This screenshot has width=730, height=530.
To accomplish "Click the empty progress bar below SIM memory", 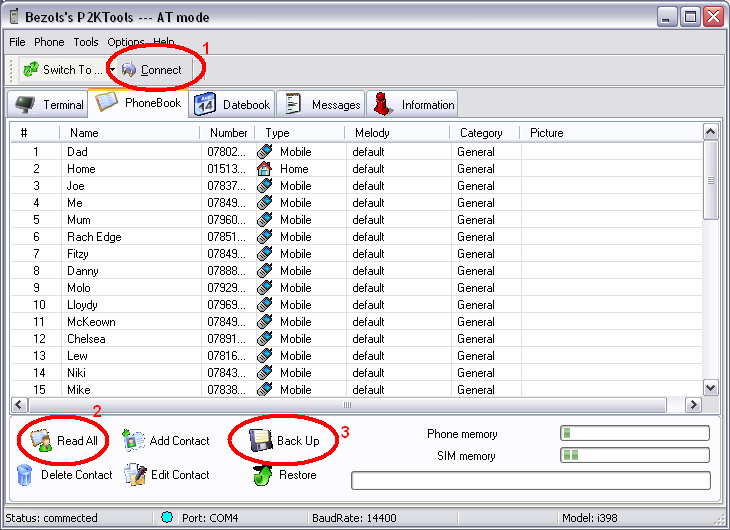I will [x=531, y=480].
